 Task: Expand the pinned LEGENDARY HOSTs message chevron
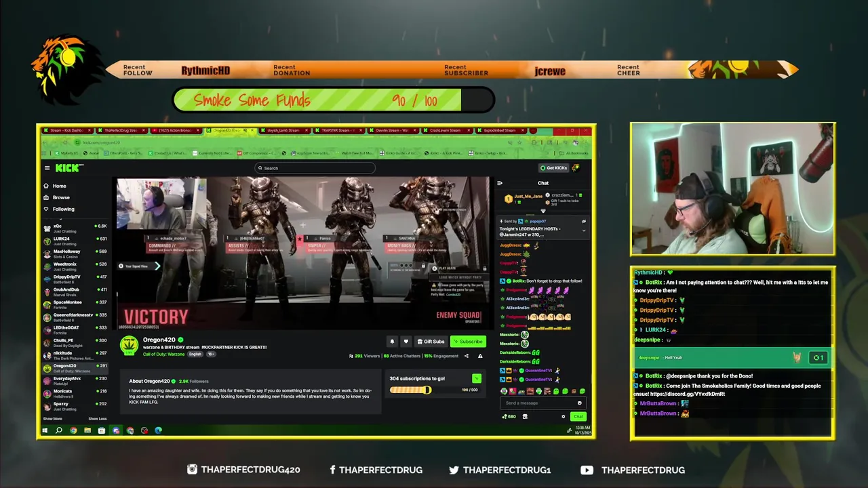pyautogui.click(x=584, y=230)
